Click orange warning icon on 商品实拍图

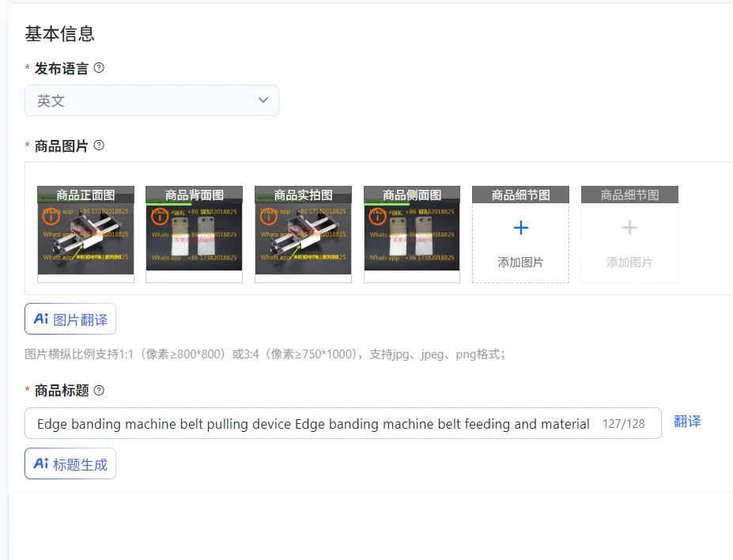click(269, 217)
